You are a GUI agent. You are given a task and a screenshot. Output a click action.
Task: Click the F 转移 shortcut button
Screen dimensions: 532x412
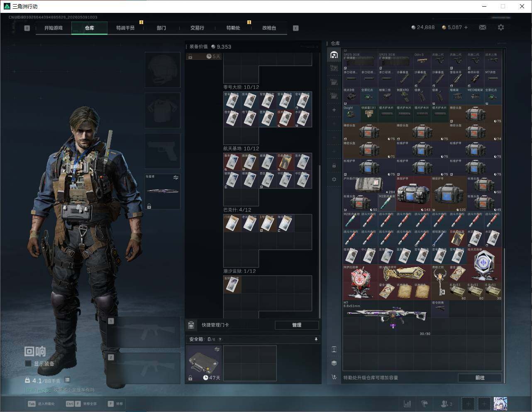115,404
